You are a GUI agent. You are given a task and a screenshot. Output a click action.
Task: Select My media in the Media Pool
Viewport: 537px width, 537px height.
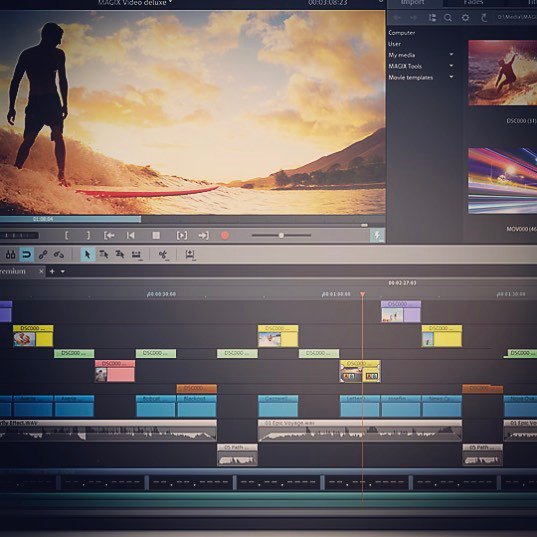coord(402,55)
